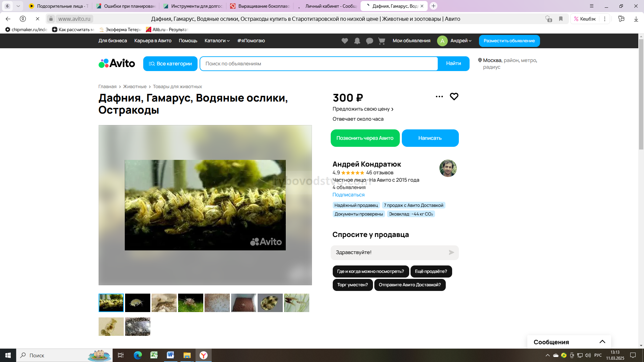Click Позвонить через Авито button
Viewport: 644px width, 362px height.
coord(365,138)
